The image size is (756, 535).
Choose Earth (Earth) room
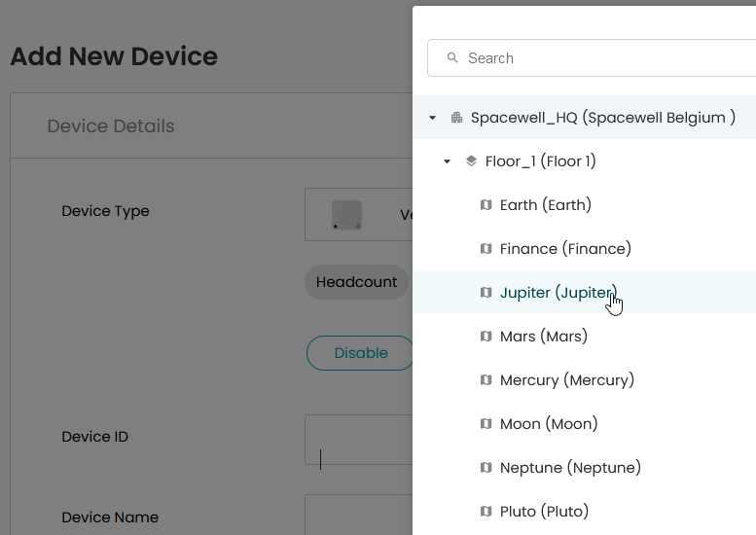click(x=585, y=205)
